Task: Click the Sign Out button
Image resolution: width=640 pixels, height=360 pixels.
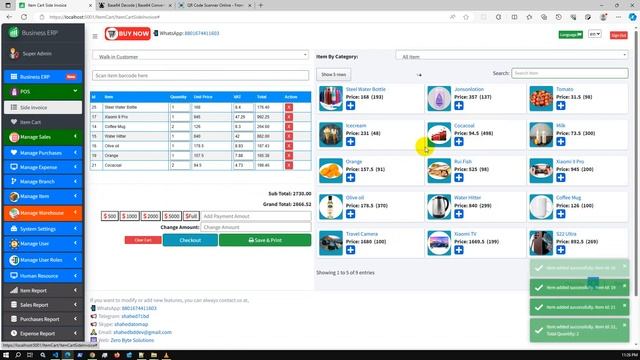Action: point(618,36)
